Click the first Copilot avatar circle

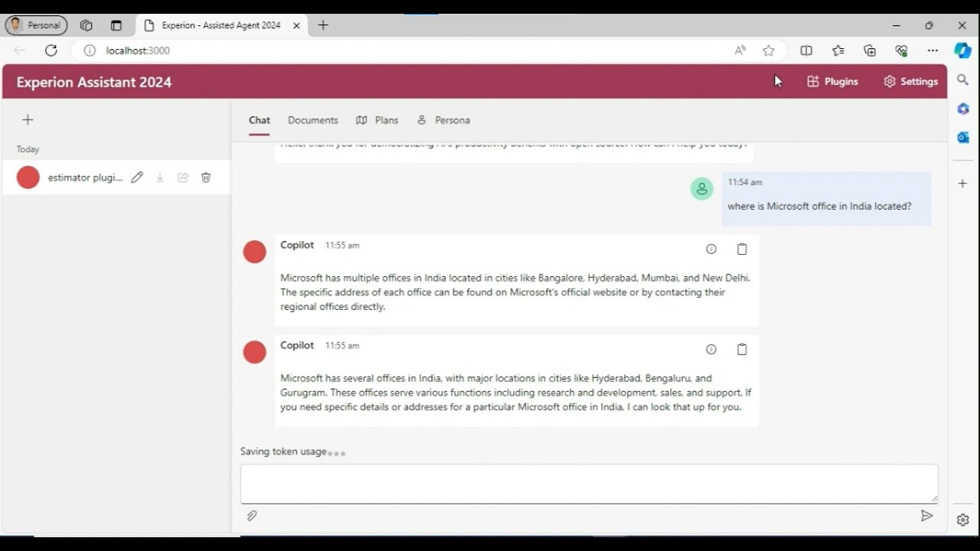pyautogui.click(x=255, y=252)
